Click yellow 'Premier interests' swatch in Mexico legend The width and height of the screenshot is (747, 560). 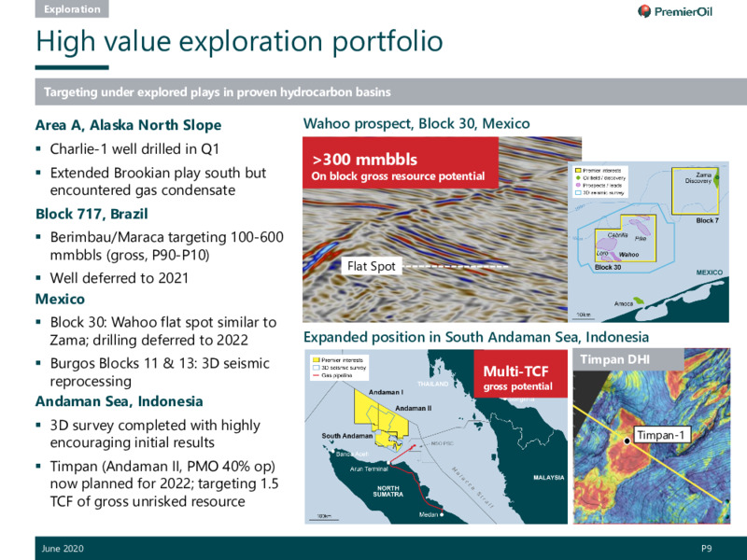click(x=578, y=171)
